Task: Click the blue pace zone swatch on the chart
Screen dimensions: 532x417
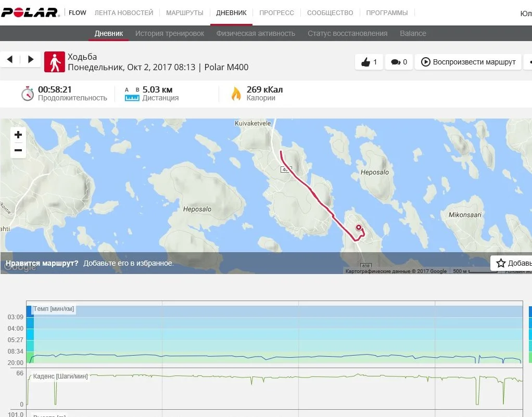Action: point(30,311)
